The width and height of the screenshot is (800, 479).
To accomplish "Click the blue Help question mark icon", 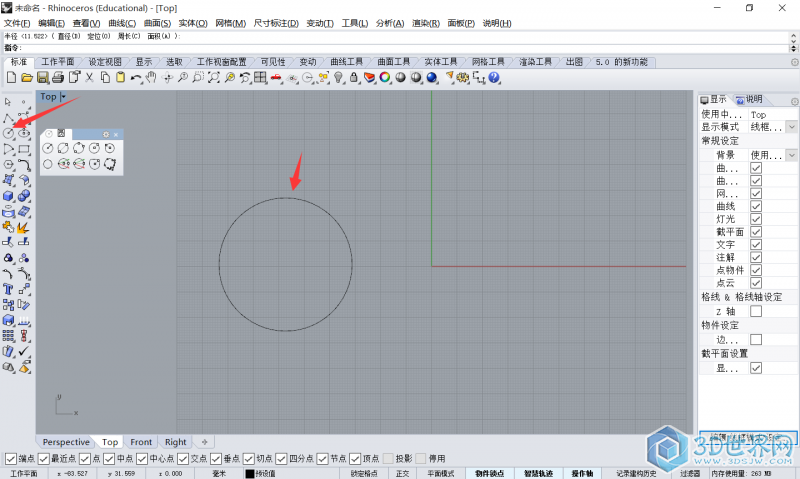I will pos(494,78).
